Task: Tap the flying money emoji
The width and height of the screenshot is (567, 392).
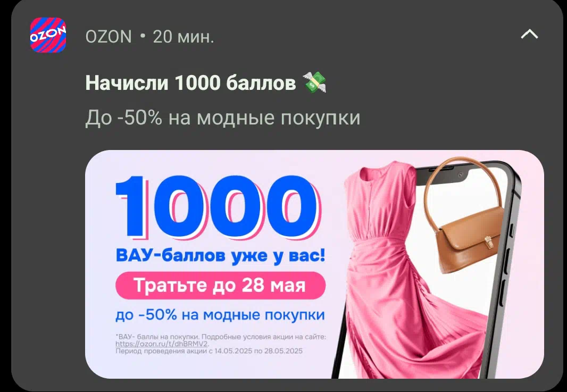Action: [314, 82]
